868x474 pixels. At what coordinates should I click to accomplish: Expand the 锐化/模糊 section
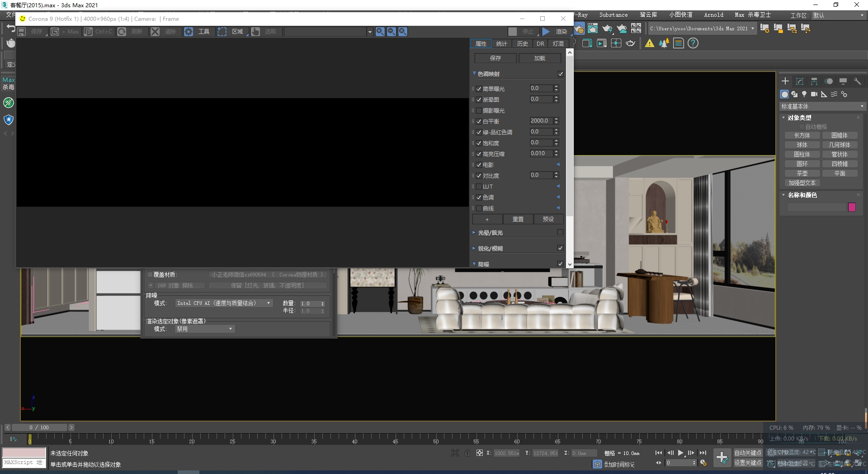(x=474, y=248)
